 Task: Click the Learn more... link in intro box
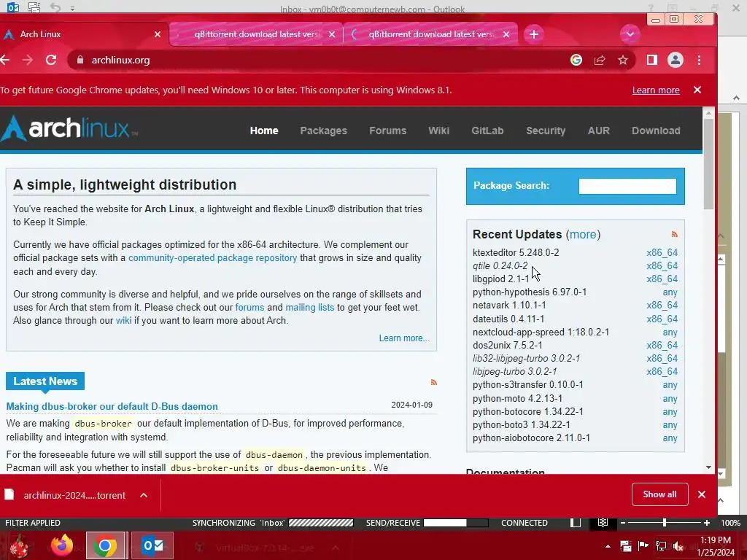pos(404,338)
